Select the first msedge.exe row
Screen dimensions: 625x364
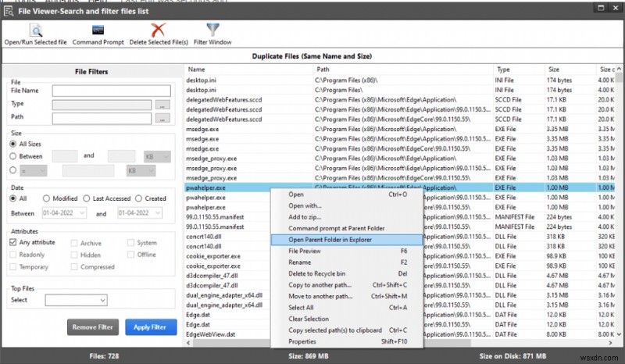click(400, 129)
